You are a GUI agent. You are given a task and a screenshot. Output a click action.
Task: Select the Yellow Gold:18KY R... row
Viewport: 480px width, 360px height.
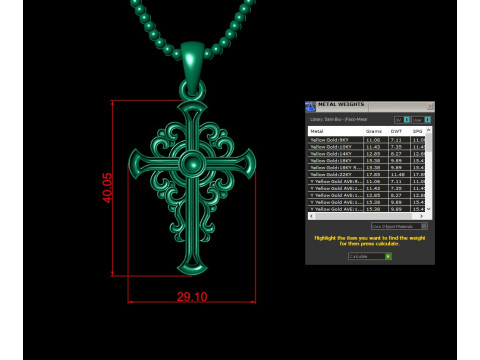(x=367, y=168)
